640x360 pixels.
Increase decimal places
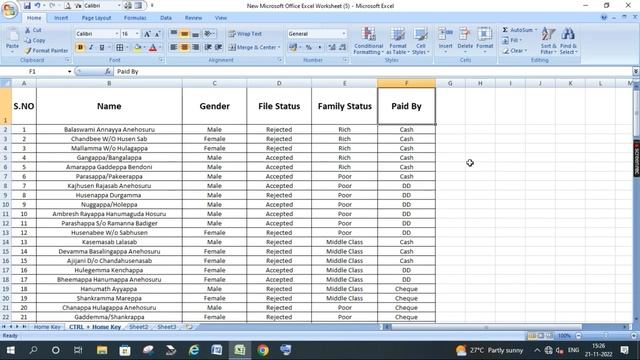(332, 48)
